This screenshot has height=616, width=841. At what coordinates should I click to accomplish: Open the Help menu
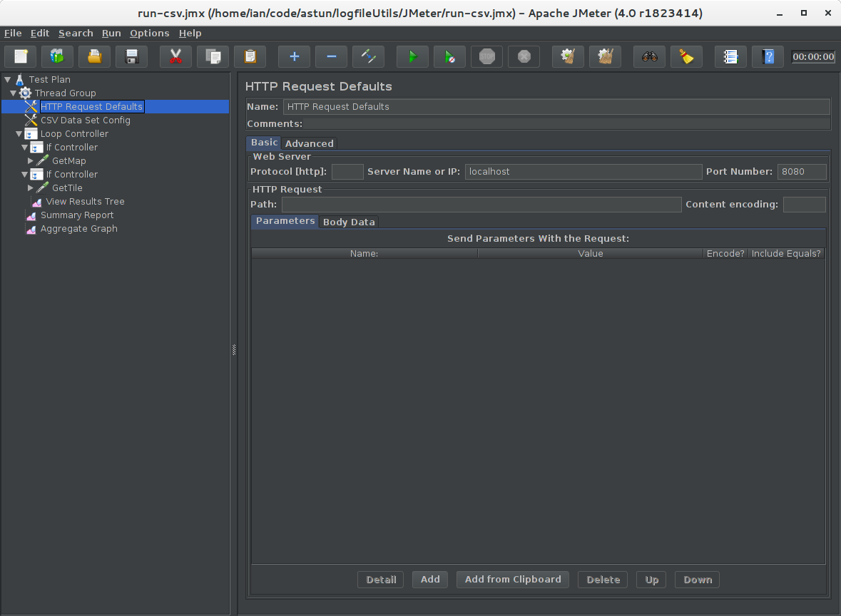[x=190, y=34]
